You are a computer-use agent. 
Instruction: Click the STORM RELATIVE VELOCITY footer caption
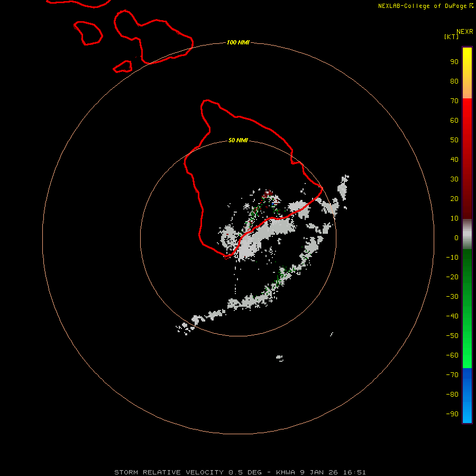point(240,472)
